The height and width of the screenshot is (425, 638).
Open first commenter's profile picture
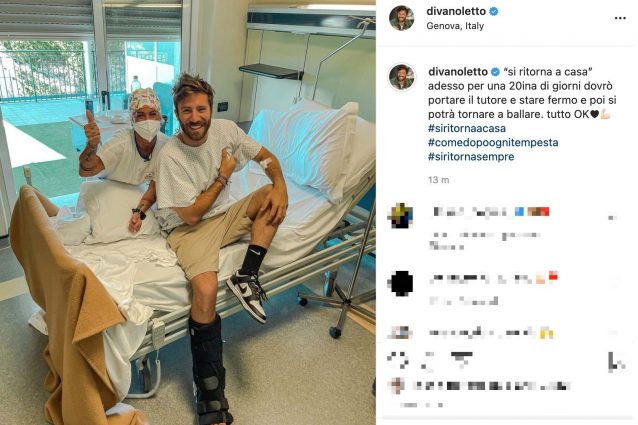[x=402, y=216]
